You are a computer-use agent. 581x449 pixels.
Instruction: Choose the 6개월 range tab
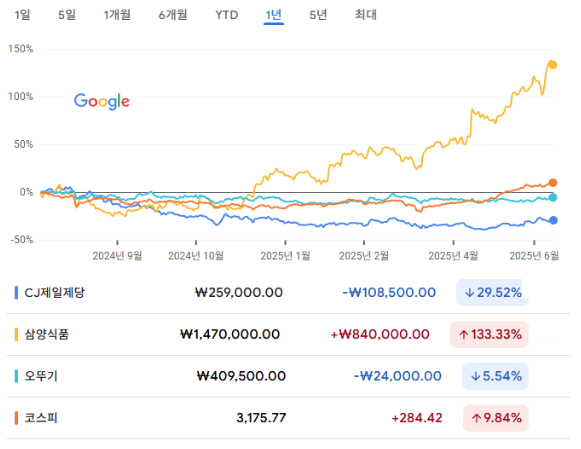pos(173,15)
